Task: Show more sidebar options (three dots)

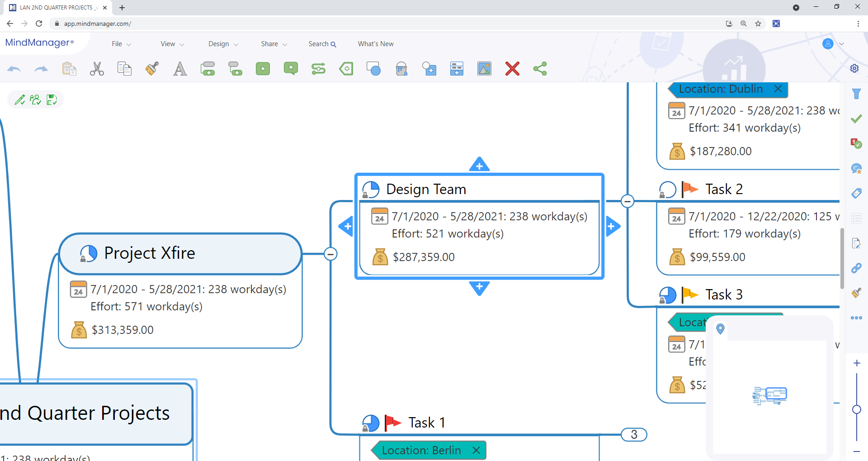Action: click(856, 318)
